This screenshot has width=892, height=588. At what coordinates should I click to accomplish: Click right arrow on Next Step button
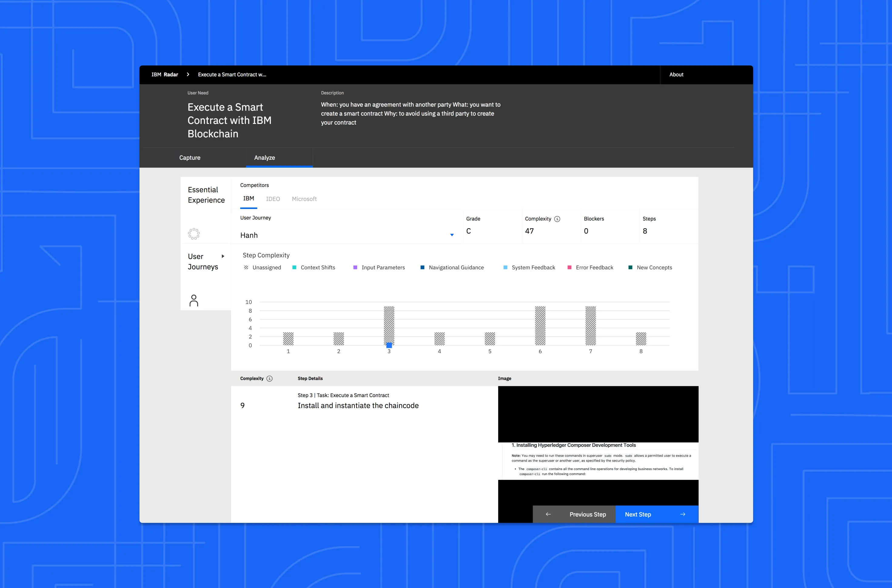tap(683, 515)
